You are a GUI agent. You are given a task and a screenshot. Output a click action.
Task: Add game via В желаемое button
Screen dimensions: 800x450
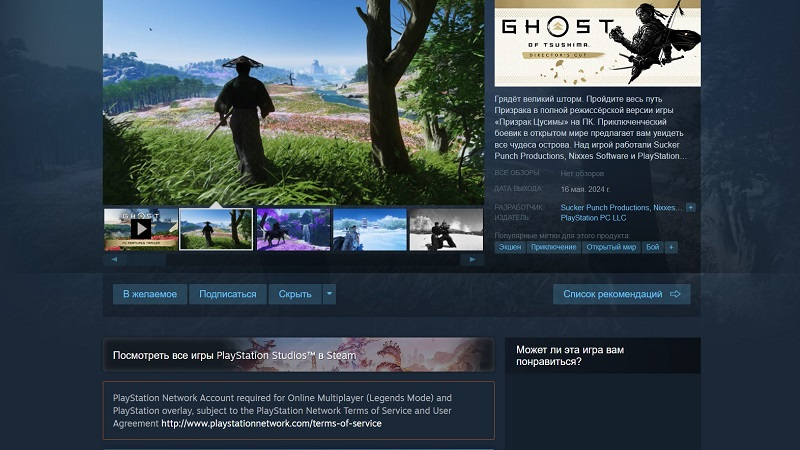coord(150,294)
